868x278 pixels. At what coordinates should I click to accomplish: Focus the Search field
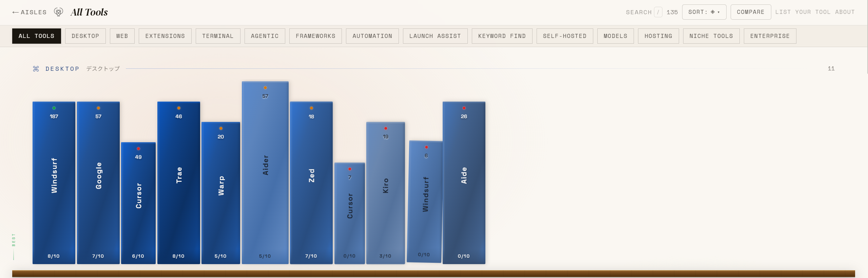(644, 12)
